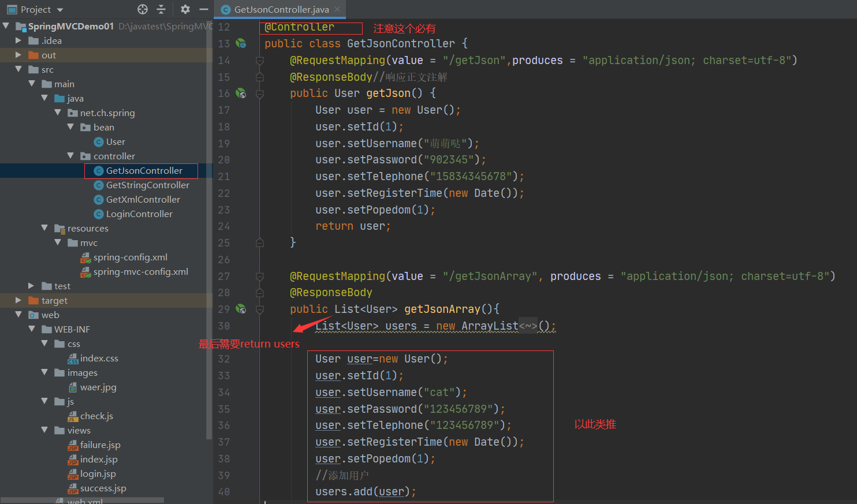Click the check.js file icon
The height and width of the screenshot is (504, 857).
point(73,416)
